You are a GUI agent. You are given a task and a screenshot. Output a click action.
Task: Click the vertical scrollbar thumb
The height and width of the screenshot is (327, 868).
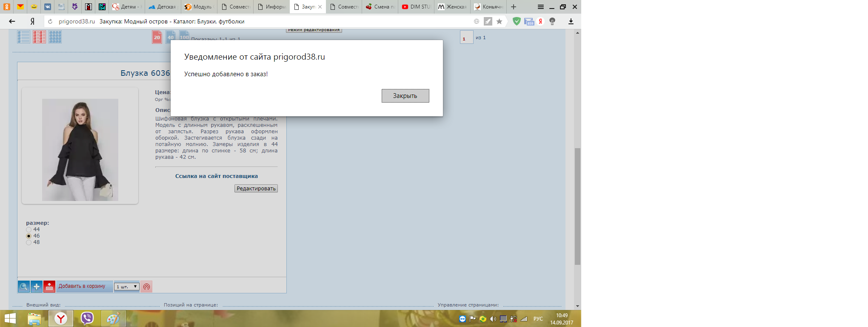[x=577, y=207]
